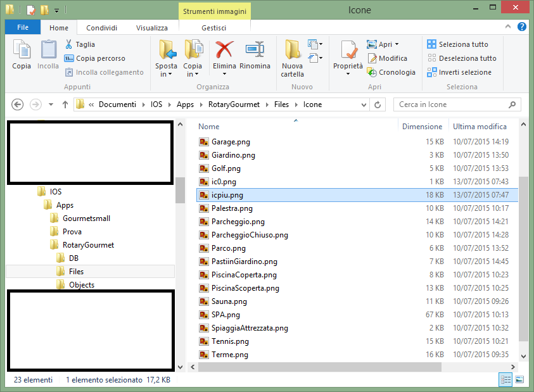Click Modifica in Apri group
Image resolution: width=534 pixels, height=392 pixels.
click(x=387, y=58)
